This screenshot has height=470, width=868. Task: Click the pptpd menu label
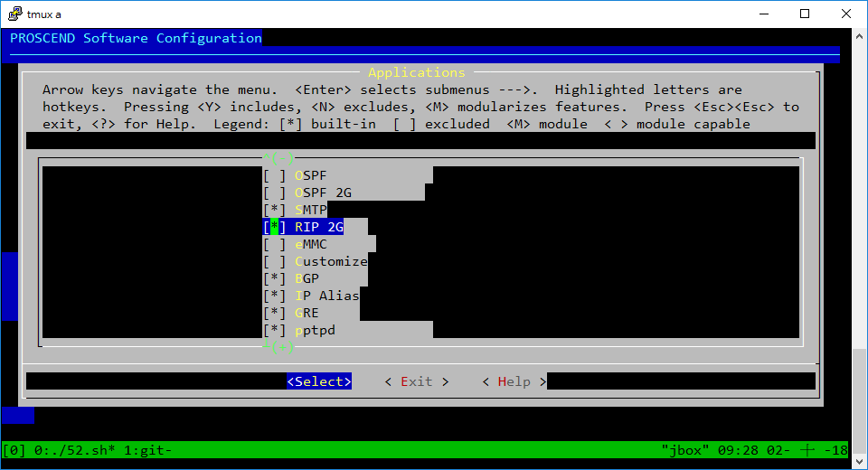[x=315, y=330]
